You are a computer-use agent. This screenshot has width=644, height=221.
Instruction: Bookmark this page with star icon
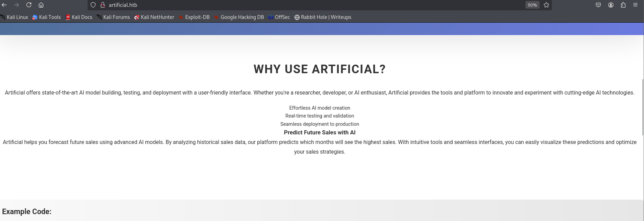tap(546, 5)
